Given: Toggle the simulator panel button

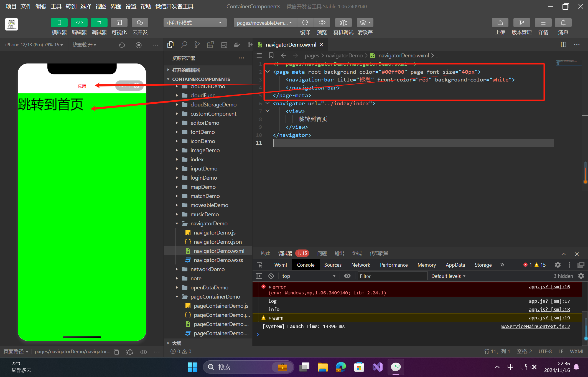Looking at the screenshot, I should click(59, 23).
